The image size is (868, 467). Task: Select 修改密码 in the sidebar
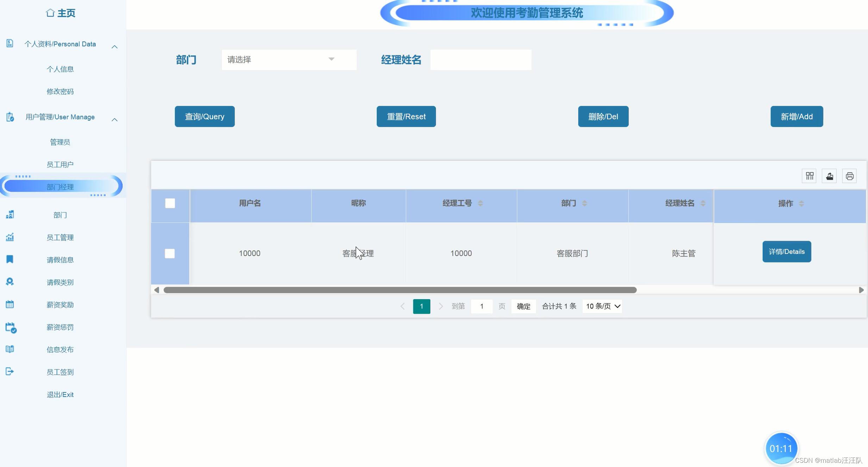click(60, 92)
